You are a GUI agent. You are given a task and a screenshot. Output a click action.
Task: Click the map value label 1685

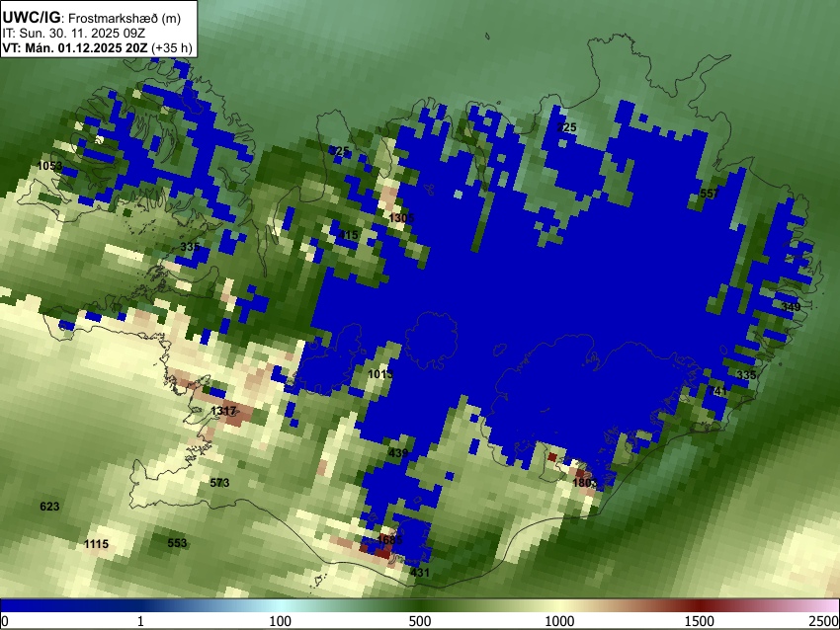click(389, 539)
